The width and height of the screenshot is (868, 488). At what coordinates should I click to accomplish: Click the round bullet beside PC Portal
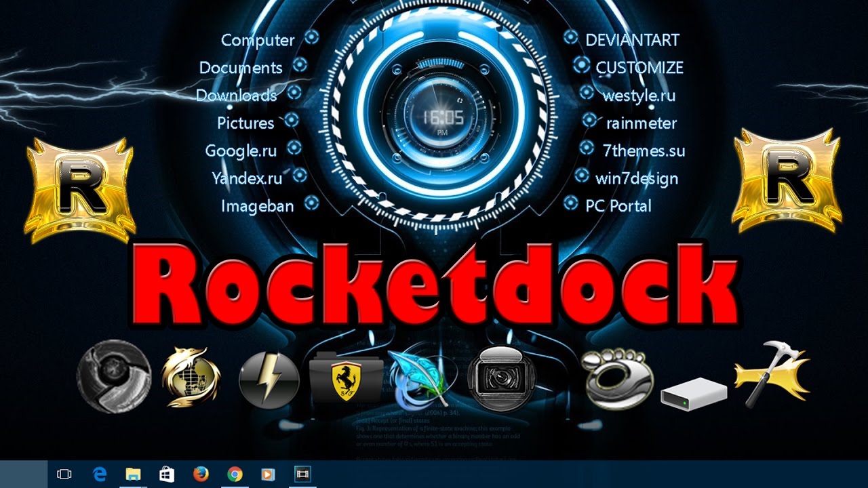[x=572, y=203]
